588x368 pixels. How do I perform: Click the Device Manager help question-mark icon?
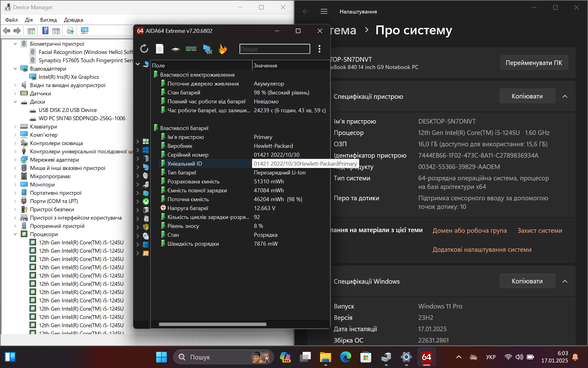45,31
